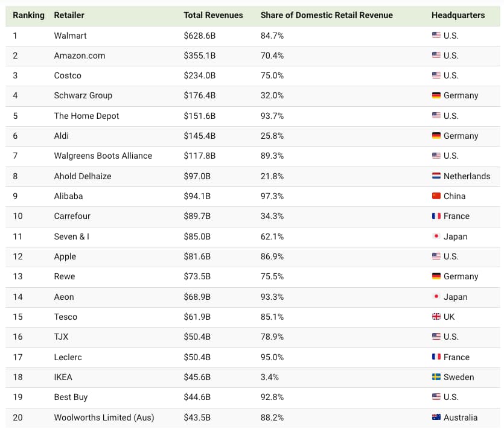
Task: Click the Japan flag in Seven & I row
Action: pyautogui.click(x=436, y=236)
